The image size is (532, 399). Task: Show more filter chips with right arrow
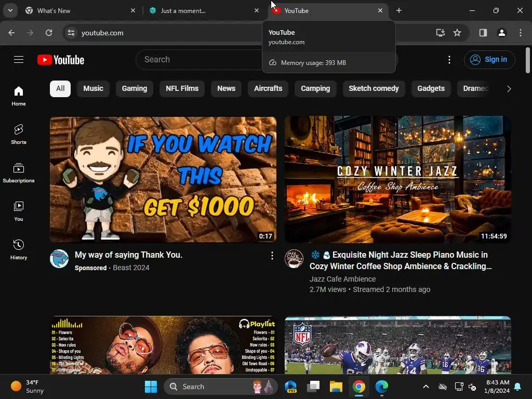point(509,89)
